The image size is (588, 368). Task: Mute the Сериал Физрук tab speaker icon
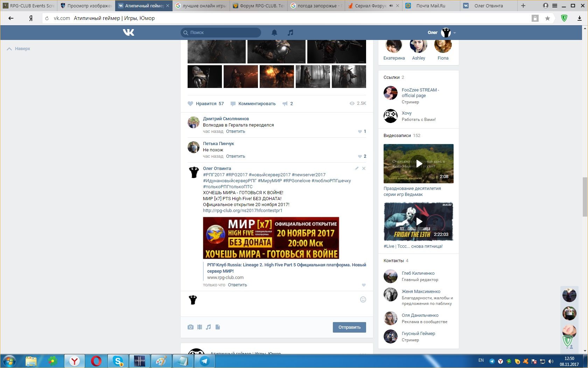pyautogui.click(x=391, y=6)
